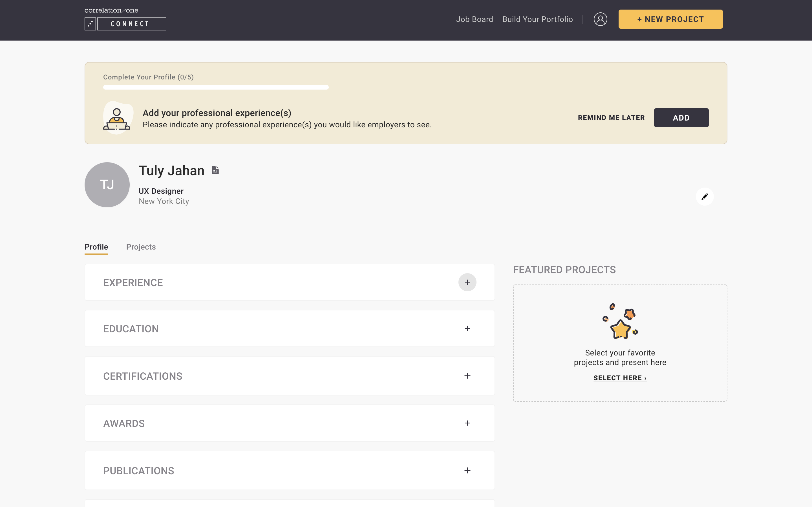Select the Profile tab
This screenshot has height=507, width=812.
96,247
